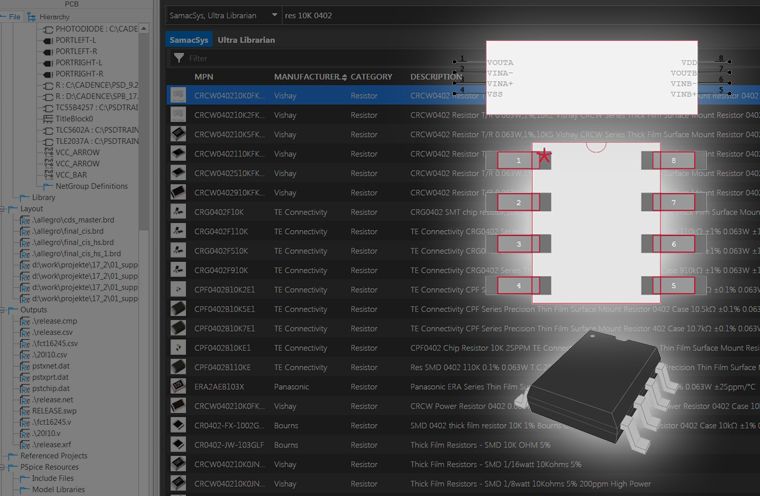Select the PHOTODIODE part in tree

tap(96, 29)
